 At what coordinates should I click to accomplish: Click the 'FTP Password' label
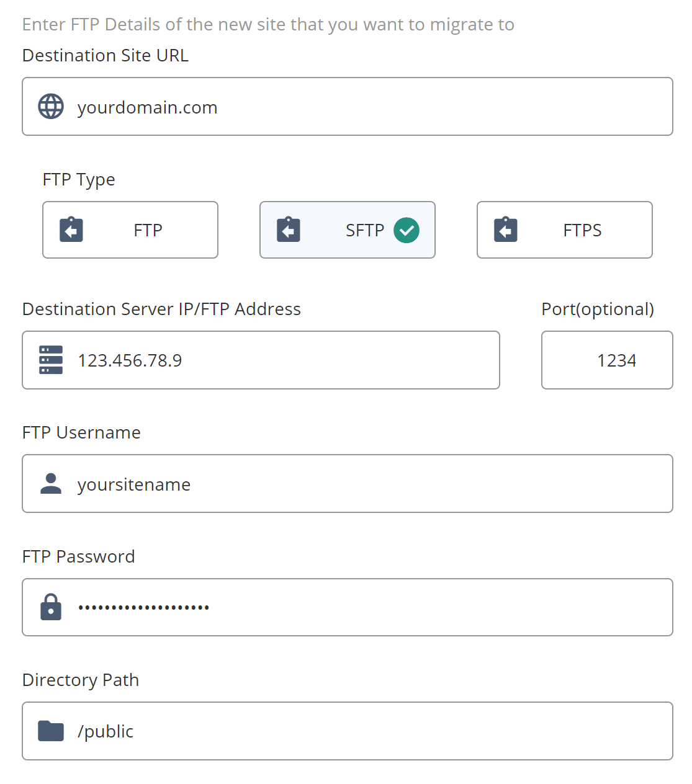[78, 556]
